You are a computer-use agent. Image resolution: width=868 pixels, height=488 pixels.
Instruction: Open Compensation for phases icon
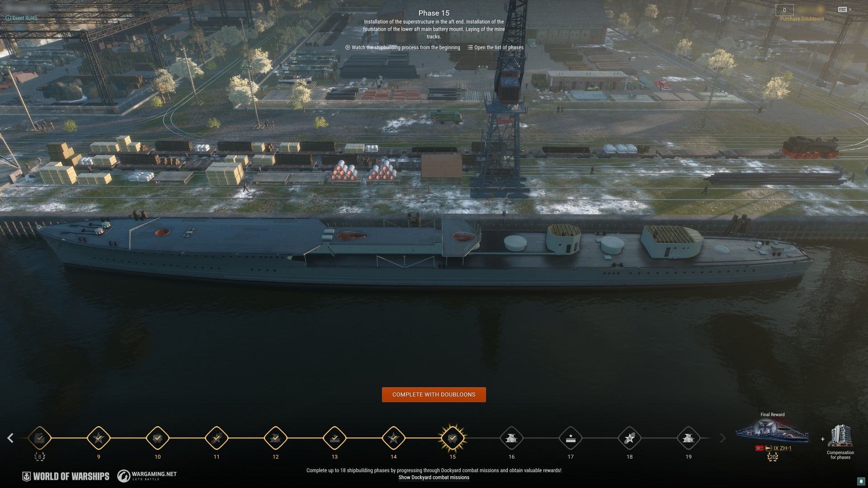click(840, 436)
